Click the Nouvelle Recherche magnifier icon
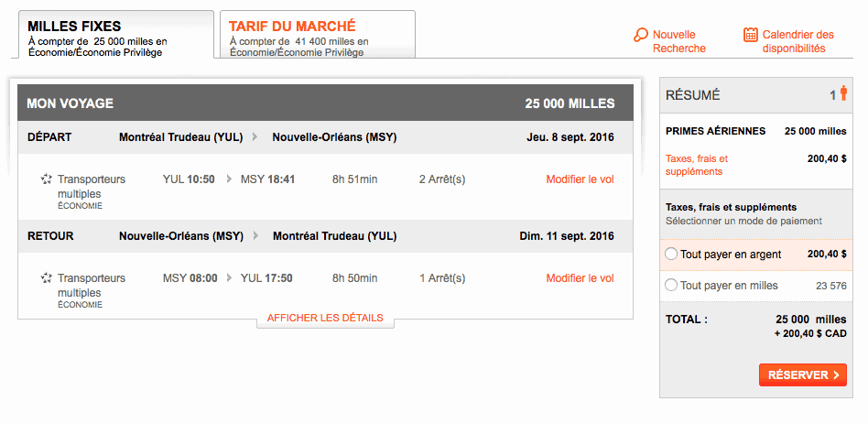 641,35
